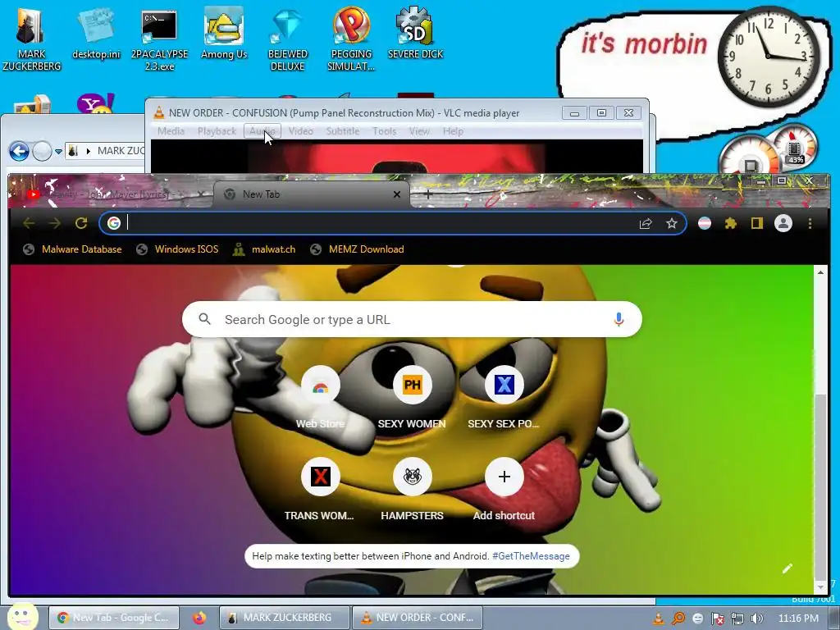Viewport: 840px width, 630px height.
Task: Customize this page with the pencil icon
Action: (x=787, y=568)
